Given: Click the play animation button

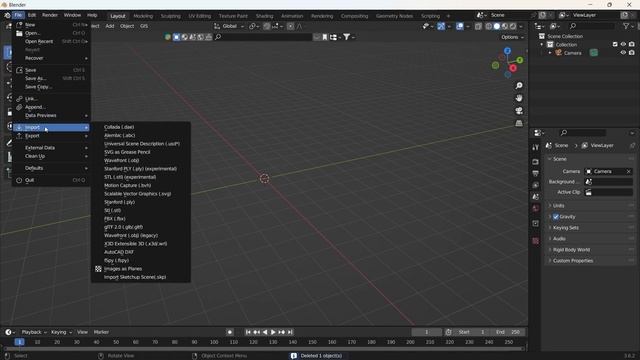Looking at the screenshot, I should (273, 332).
